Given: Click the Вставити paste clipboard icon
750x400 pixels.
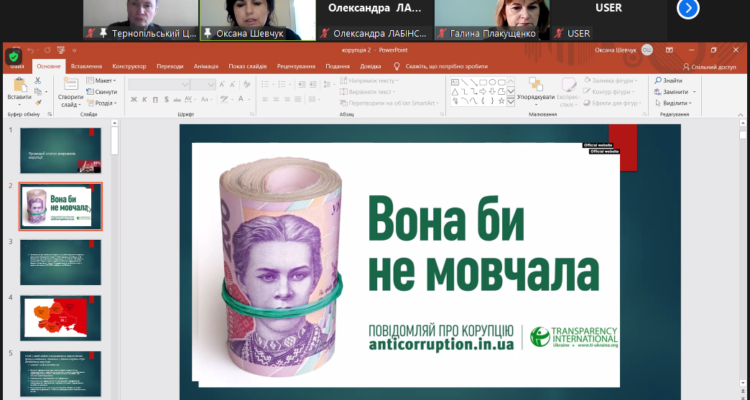Looking at the screenshot, I should click(x=20, y=85).
